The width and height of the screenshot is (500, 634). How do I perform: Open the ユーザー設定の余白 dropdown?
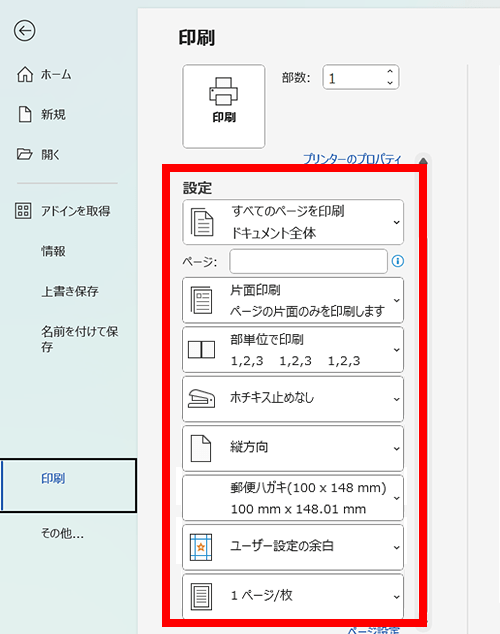(x=293, y=547)
